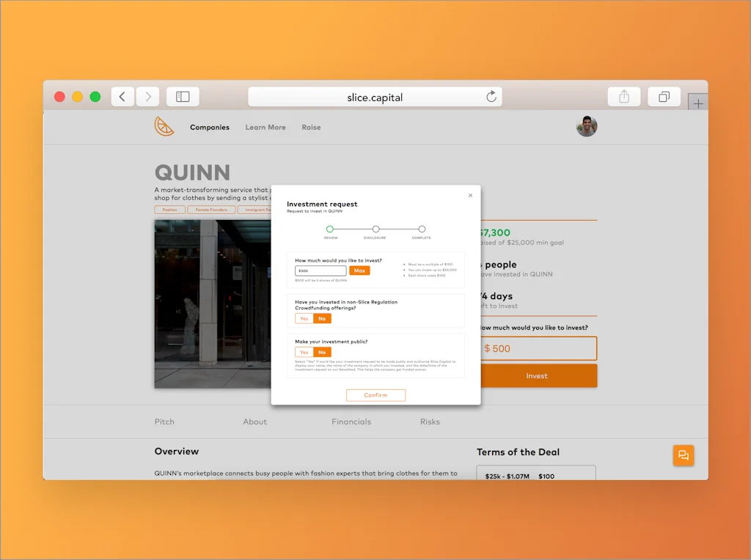Select Yes to make your investment public
The image size is (751, 560).
tap(304, 352)
